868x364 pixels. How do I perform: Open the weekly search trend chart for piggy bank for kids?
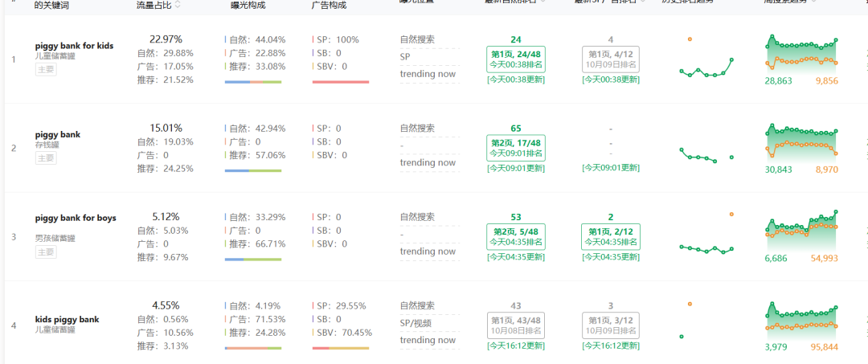[801, 51]
